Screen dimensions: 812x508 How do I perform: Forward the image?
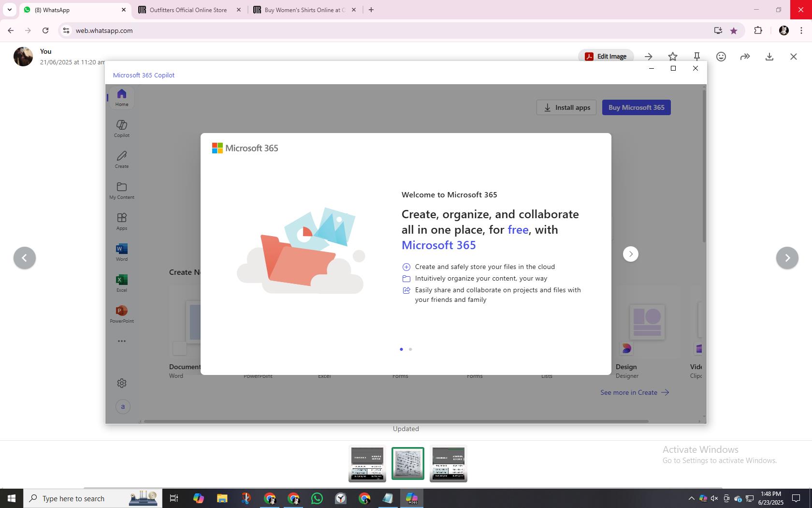tap(745, 57)
